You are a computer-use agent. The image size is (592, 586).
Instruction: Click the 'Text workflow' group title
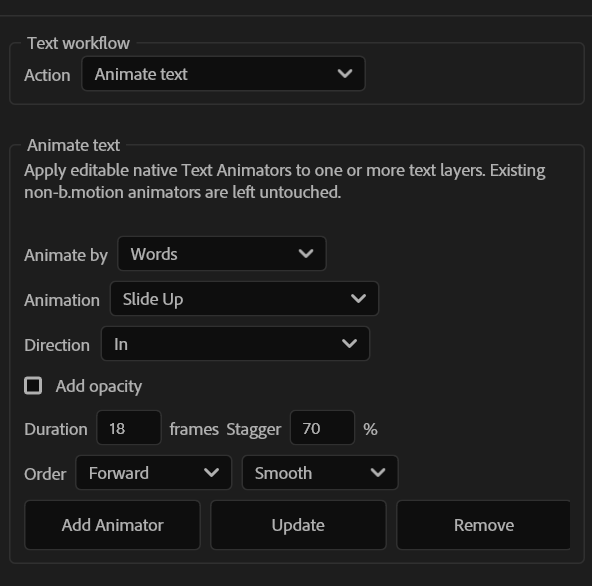[79, 43]
